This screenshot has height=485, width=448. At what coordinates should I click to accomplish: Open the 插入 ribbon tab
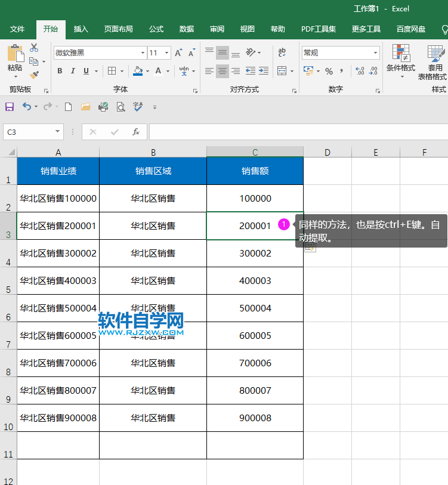tap(81, 29)
